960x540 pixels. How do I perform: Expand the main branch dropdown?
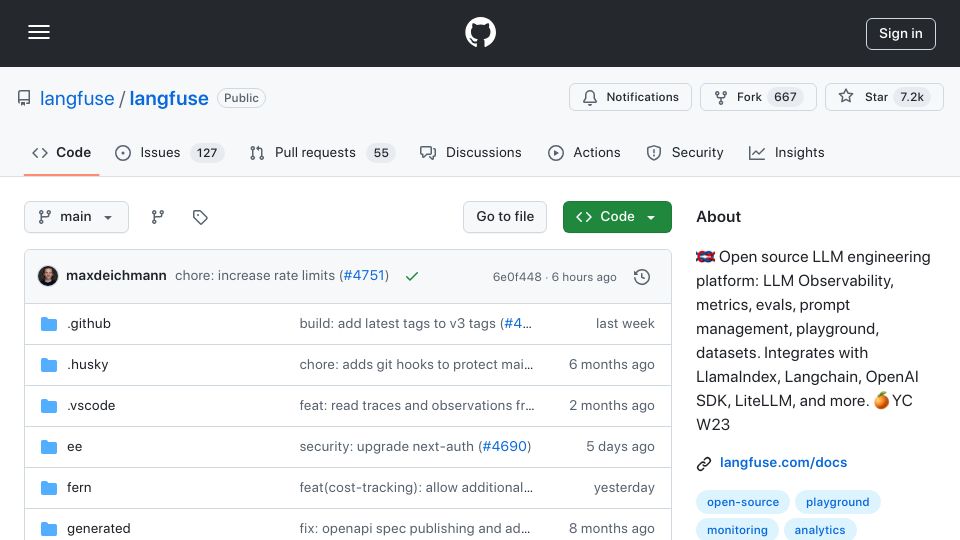click(x=77, y=217)
